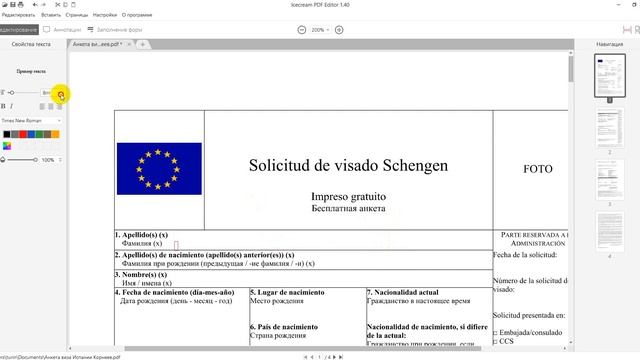The image size is (640, 360).
Task: Adjust the opacity slider handle
Action: [36, 160]
